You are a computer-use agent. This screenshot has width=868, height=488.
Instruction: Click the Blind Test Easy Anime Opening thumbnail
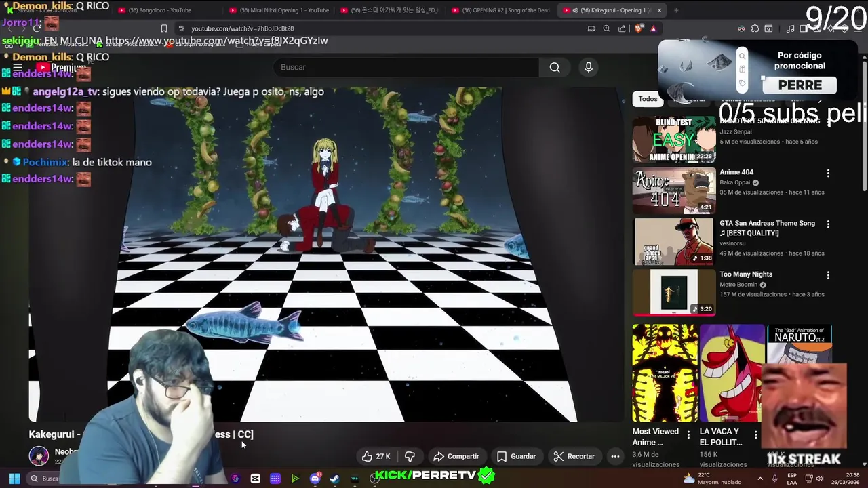coord(673,140)
